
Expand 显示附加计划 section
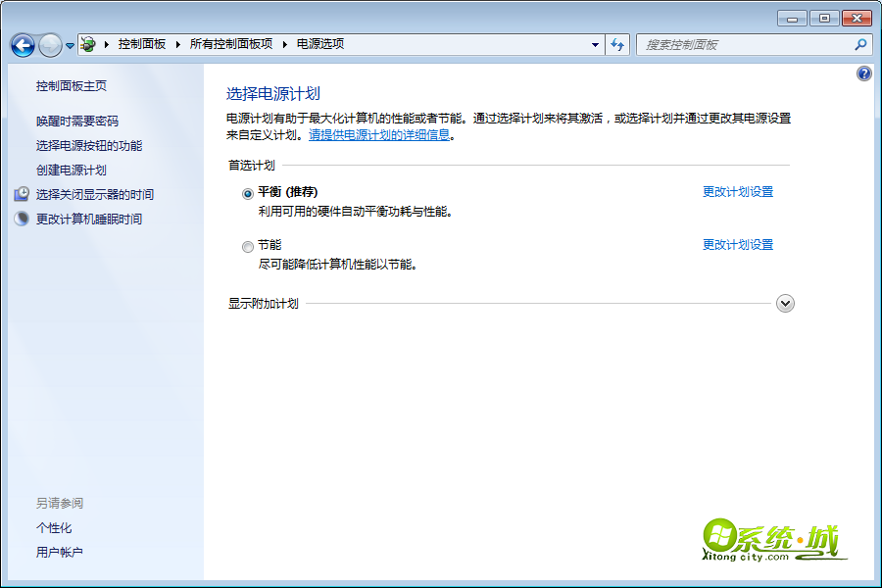784,304
